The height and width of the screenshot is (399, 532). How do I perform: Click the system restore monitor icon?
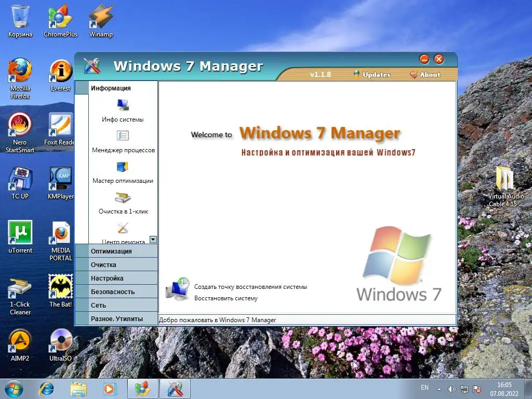point(178,289)
